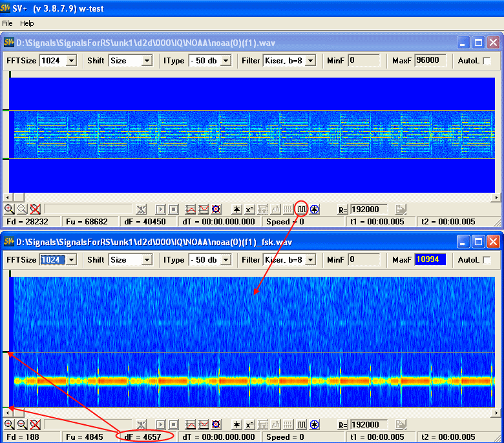Click the star-shaped icon in bottom window toolbar
Image resolution: width=504 pixels, height=443 pixels.
click(x=237, y=424)
